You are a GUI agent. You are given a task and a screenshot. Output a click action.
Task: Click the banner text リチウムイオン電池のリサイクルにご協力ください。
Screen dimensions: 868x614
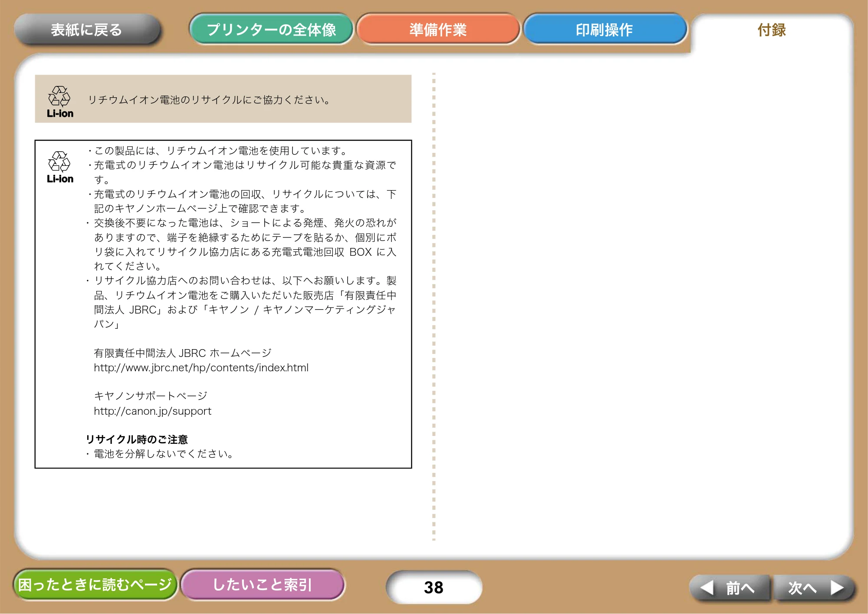tap(210, 100)
